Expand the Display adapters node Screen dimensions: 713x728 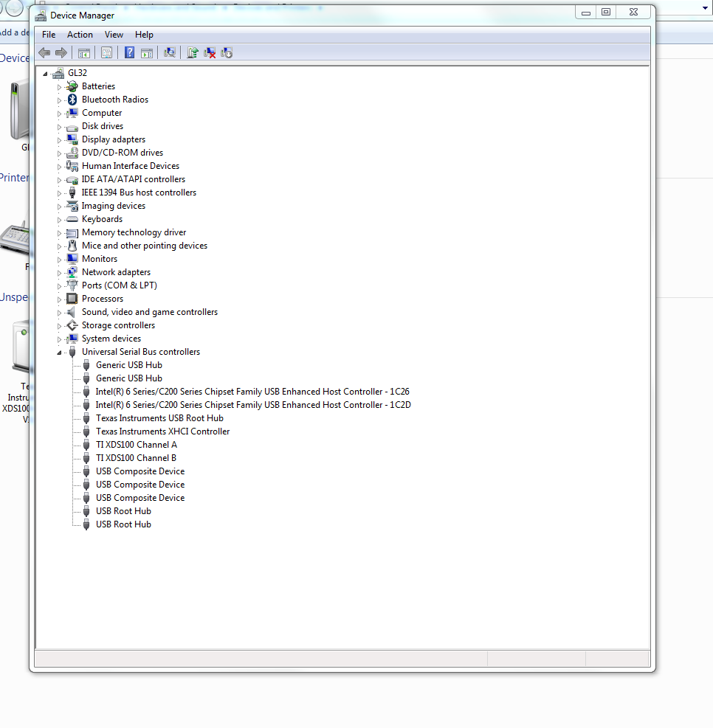(59, 139)
